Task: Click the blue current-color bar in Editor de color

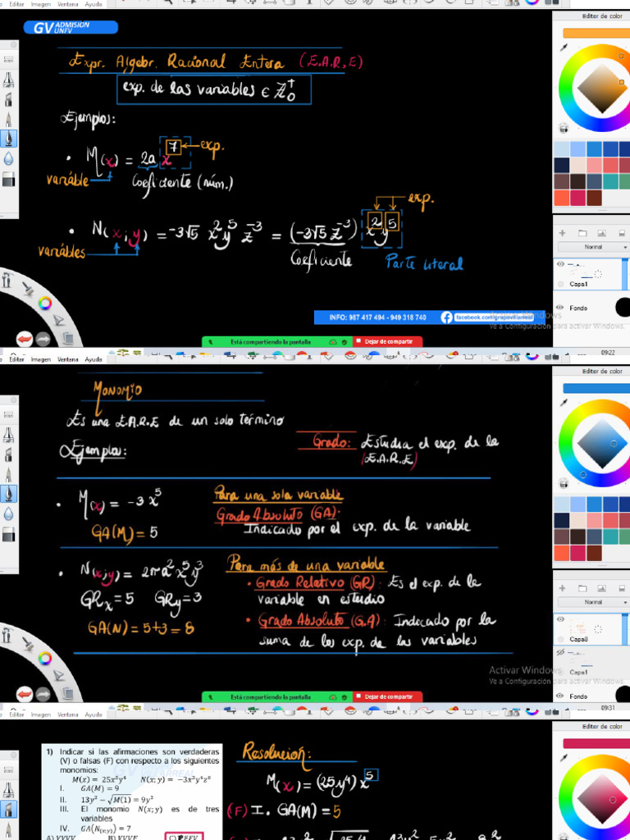Action: [596, 388]
